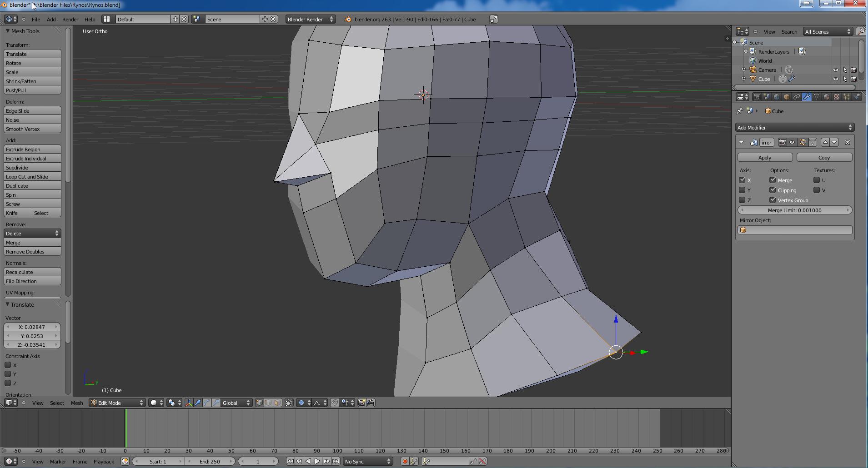Select face select mode in the 3D header

(x=277, y=403)
